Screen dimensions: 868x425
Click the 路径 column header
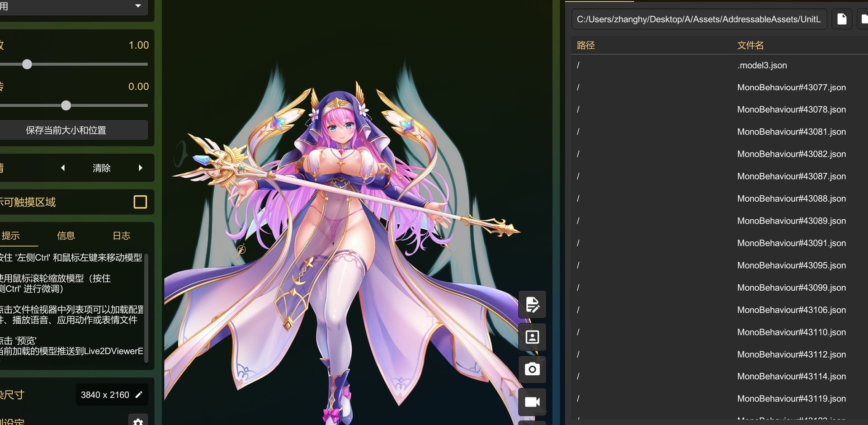pyautogui.click(x=586, y=45)
